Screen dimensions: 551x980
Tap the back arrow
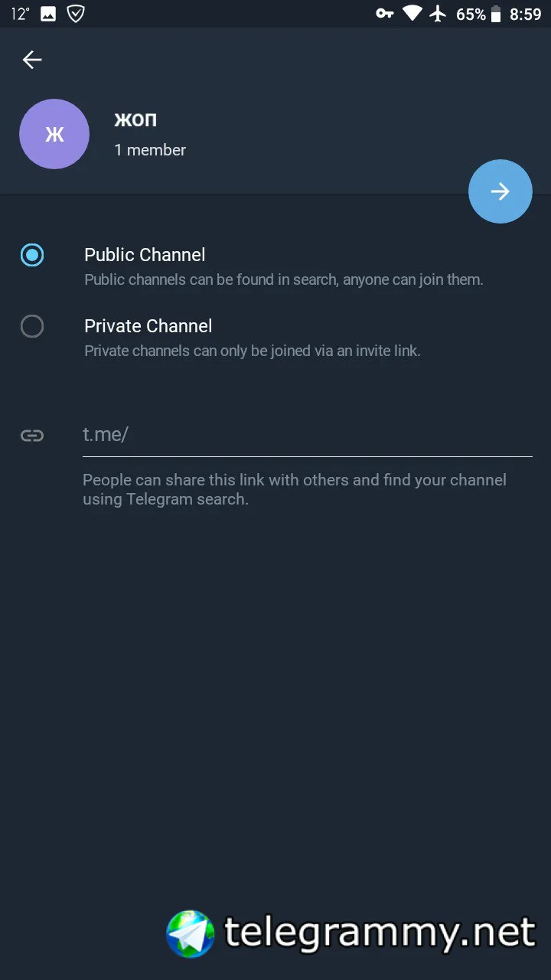coord(32,60)
